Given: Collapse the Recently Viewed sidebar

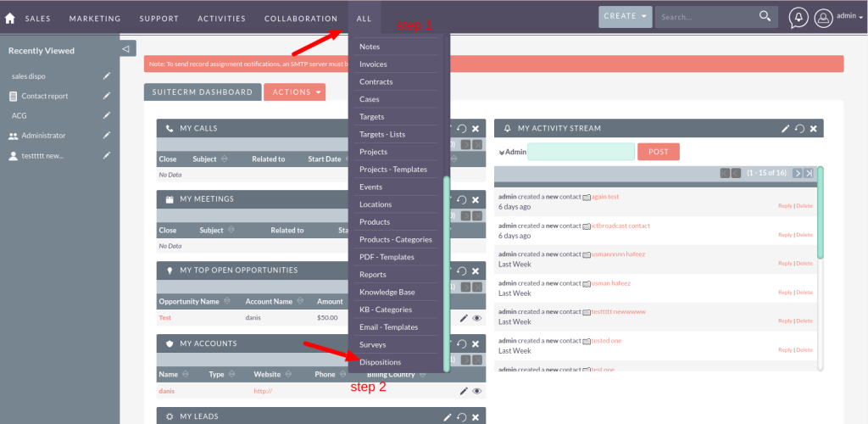Looking at the screenshot, I should 127,49.
